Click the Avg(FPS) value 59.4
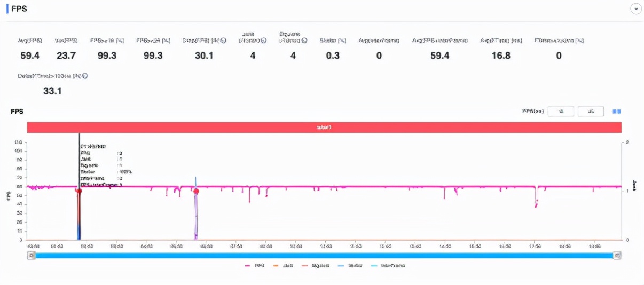The width and height of the screenshot is (644, 285). [30, 56]
